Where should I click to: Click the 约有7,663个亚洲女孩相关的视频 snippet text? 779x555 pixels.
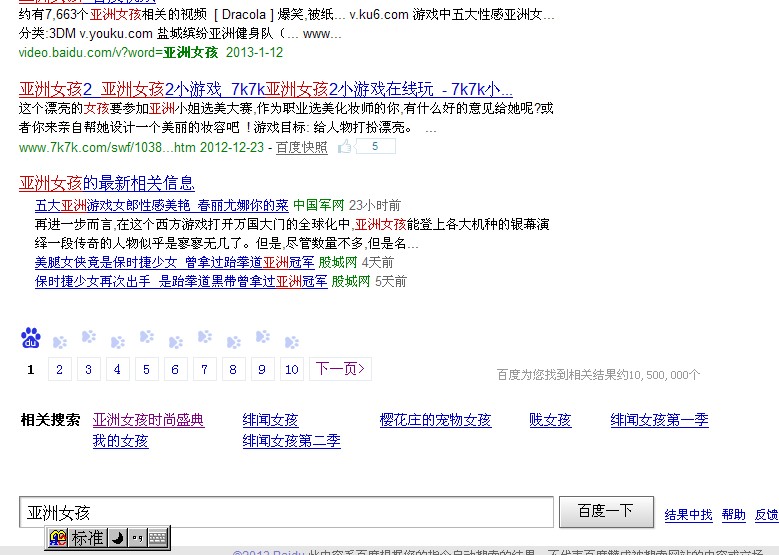pos(113,14)
